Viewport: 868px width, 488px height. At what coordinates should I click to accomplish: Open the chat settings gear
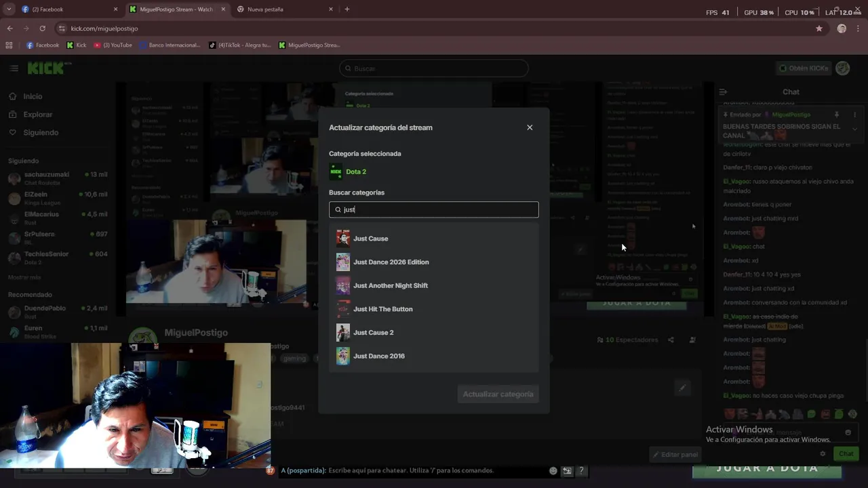[x=823, y=453]
